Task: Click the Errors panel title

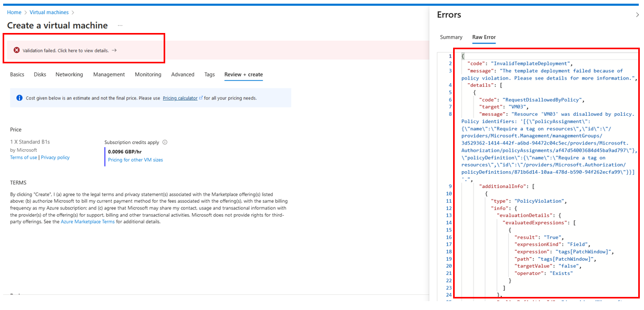Action: pyautogui.click(x=449, y=15)
